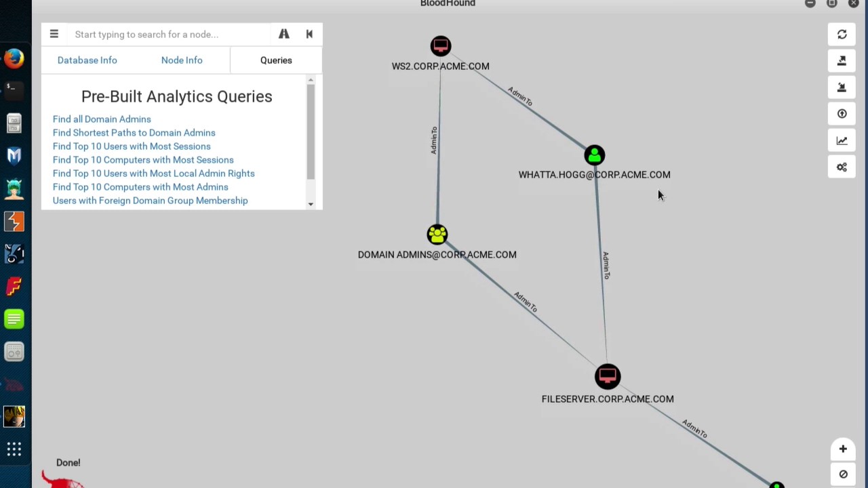Click the Change Layout Type chart icon
This screenshot has height=488, width=868.
[x=842, y=141]
